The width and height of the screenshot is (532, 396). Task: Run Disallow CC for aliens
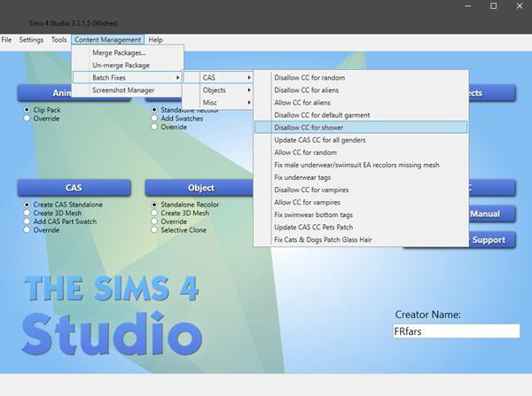click(x=361, y=90)
